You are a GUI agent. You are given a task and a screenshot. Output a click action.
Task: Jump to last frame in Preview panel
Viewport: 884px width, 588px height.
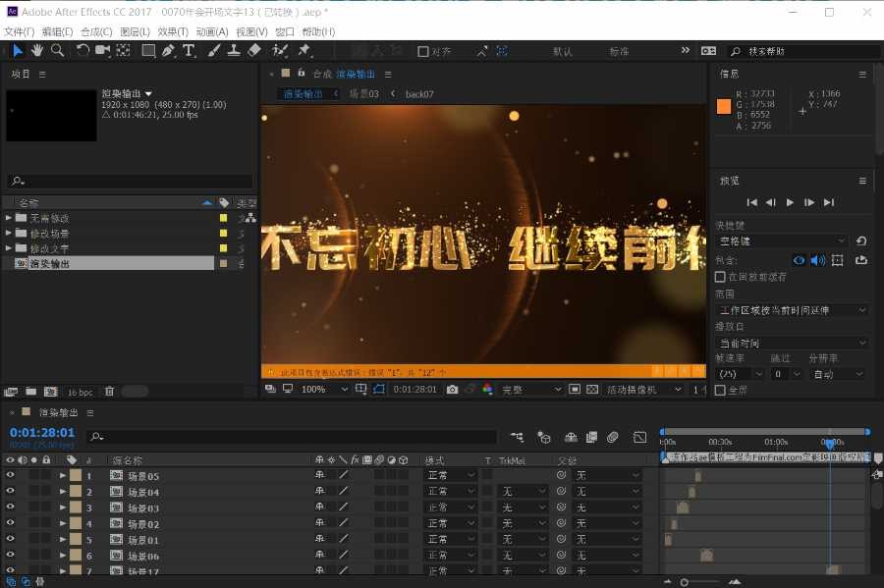point(829,202)
